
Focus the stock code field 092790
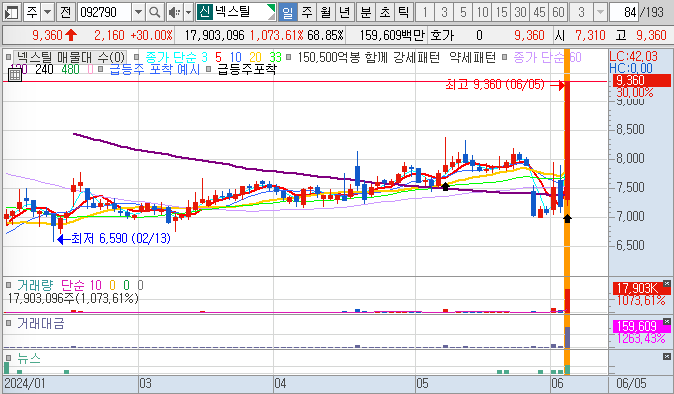(104, 12)
